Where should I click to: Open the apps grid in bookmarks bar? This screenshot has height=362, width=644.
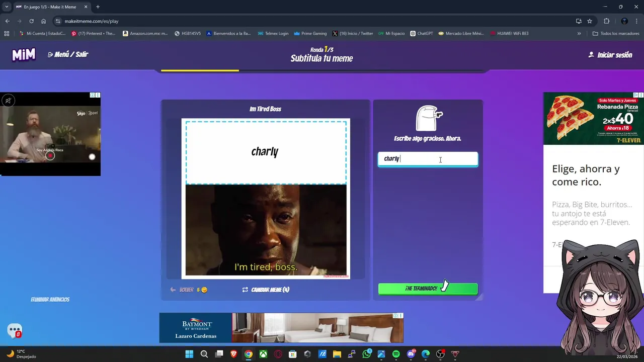click(7, 34)
